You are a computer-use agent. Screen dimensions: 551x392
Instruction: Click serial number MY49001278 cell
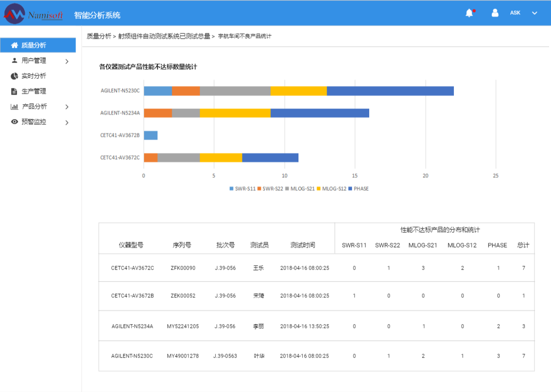[183, 356]
